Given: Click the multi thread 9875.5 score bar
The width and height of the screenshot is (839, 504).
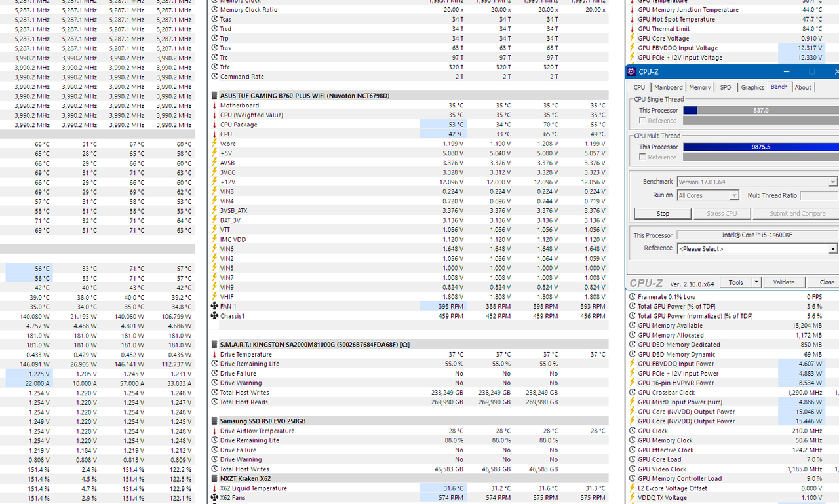Looking at the screenshot, I should pos(761,147).
